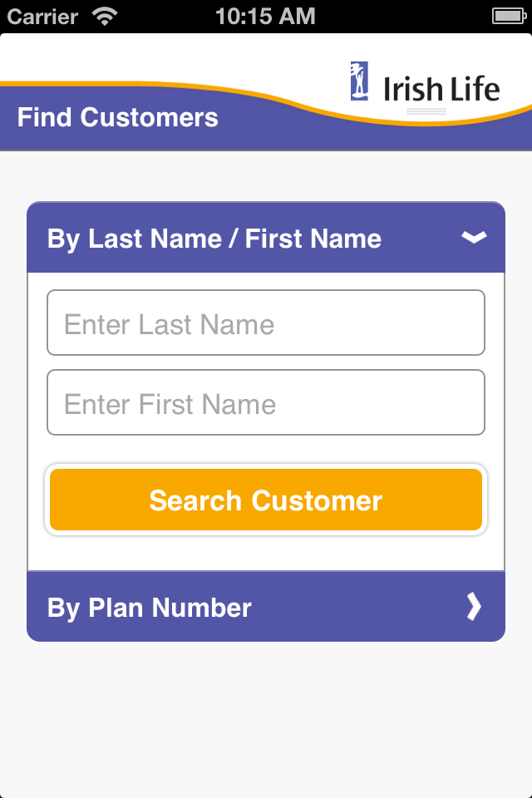532x798 pixels.
Task: Tap the empty grey area below accordion
Action: (266, 715)
